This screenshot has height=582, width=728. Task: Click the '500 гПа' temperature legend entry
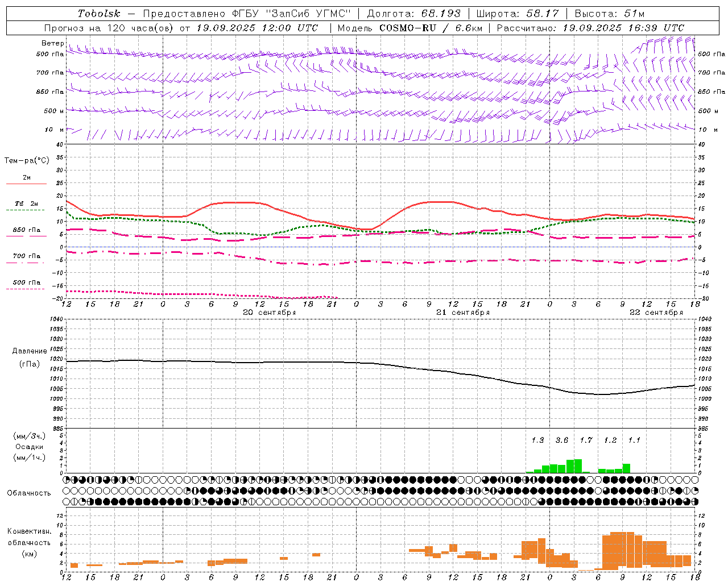[x=26, y=282]
